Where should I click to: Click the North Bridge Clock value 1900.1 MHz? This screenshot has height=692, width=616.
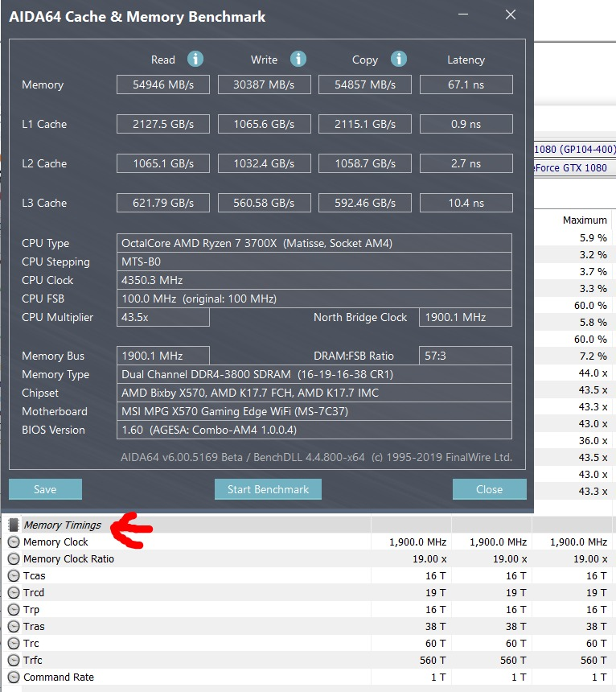[466, 317]
